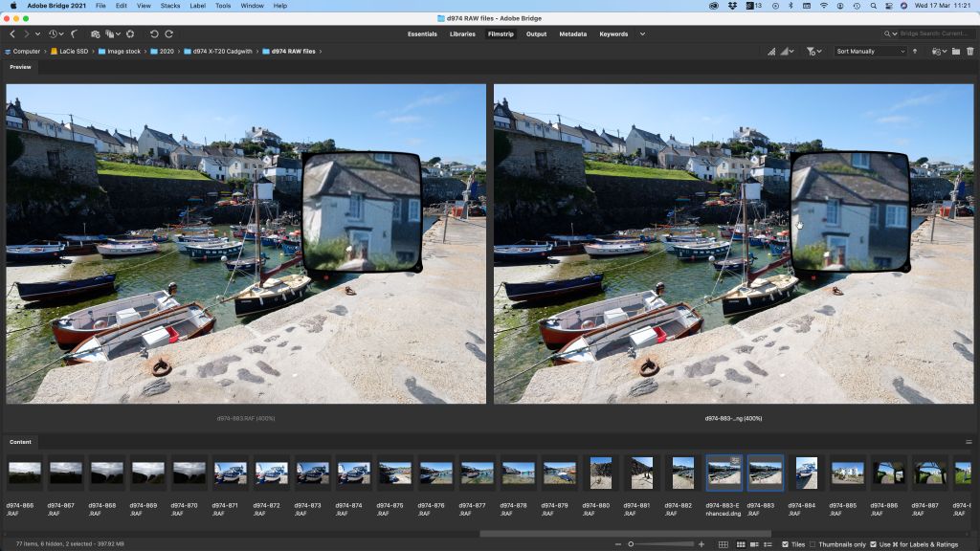Open a new folder with the Create New Folder icon
The width and height of the screenshot is (980, 551).
coord(956,51)
